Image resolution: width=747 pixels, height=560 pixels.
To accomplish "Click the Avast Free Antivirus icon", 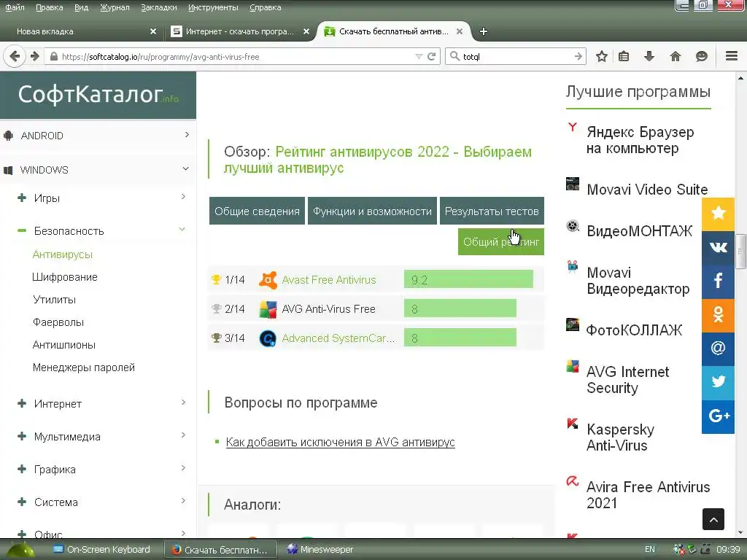I will [268, 279].
